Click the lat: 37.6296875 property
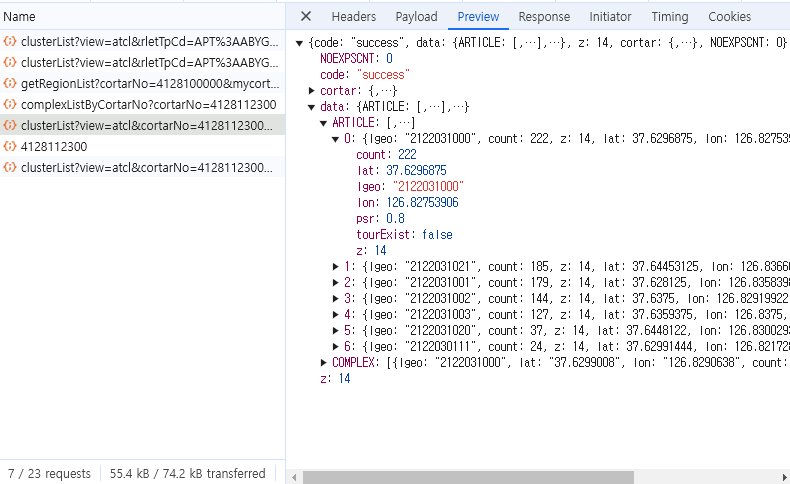 (402, 171)
